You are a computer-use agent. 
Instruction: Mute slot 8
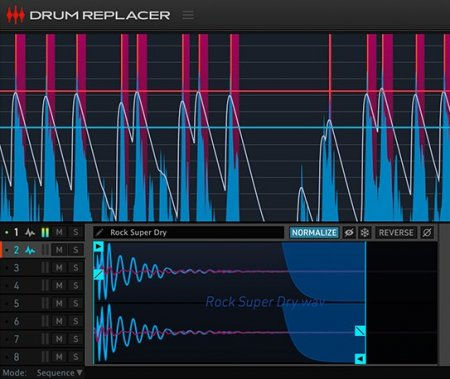[59, 357]
